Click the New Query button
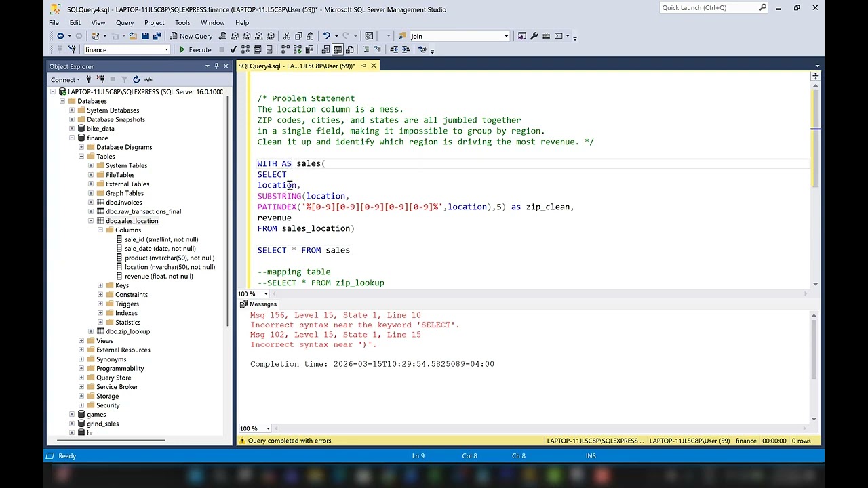 click(x=191, y=36)
